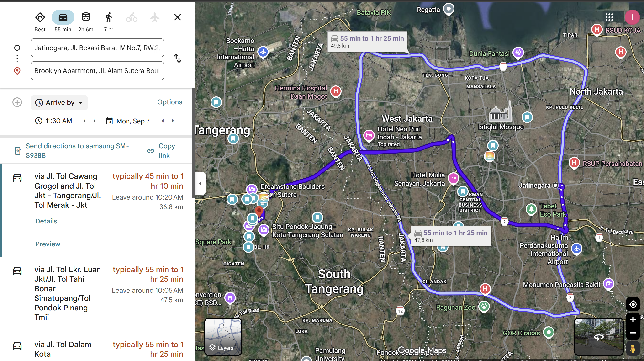Open the Layers map type switcher
The height and width of the screenshot is (361, 644).
pyautogui.click(x=223, y=337)
